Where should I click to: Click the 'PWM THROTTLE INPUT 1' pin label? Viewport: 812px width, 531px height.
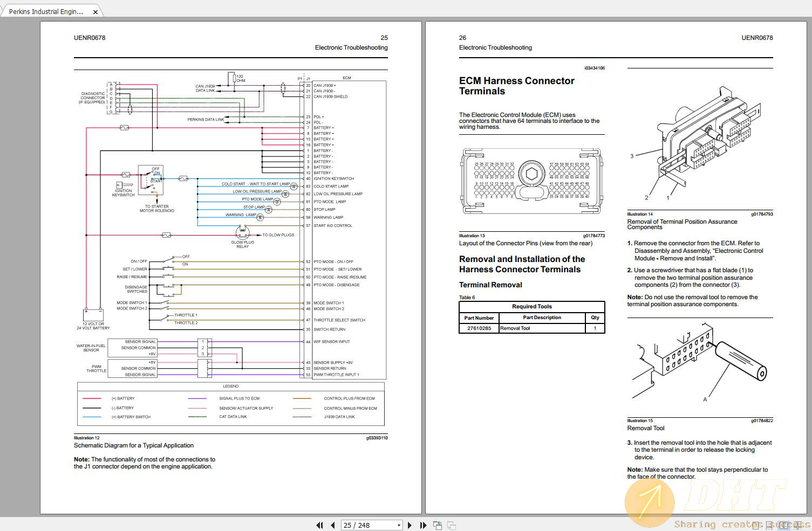[x=336, y=375]
